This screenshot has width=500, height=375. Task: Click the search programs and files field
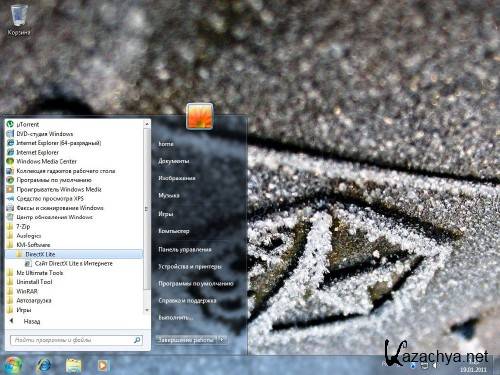(x=77, y=340)
